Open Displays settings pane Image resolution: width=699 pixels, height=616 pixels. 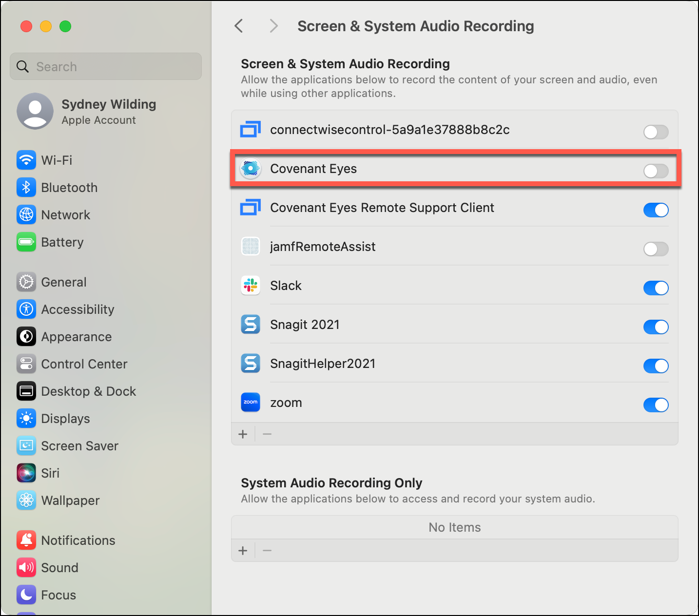click(65, 418)
